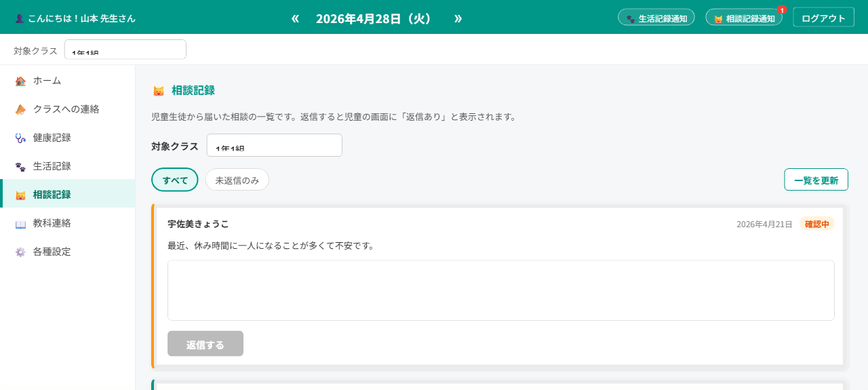
Task: Click 一覧を更新 to refresh list
Action: point(816,180)
